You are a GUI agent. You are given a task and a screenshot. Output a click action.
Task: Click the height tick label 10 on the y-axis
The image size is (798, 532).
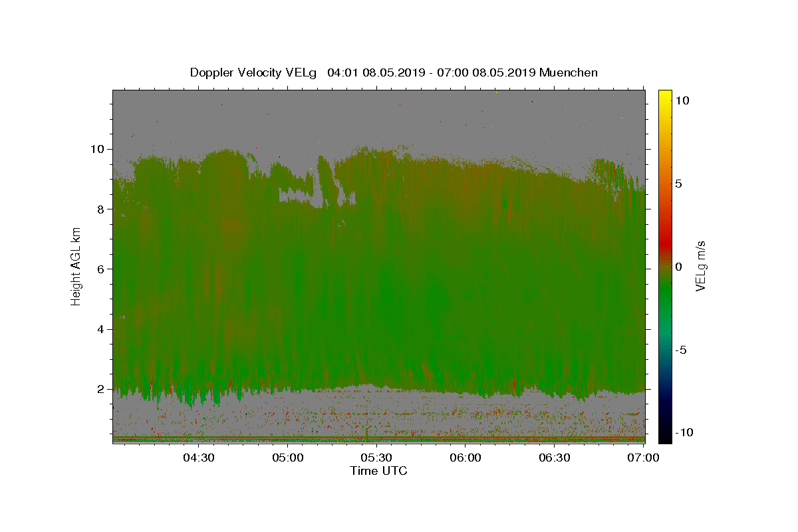point(99,149)
